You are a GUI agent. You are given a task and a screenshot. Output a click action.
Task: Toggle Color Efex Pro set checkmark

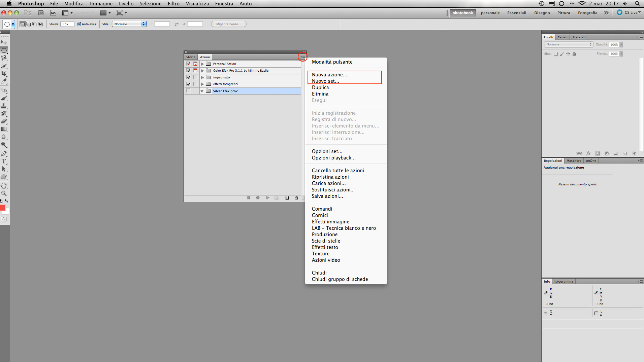[x=188, y=70]
